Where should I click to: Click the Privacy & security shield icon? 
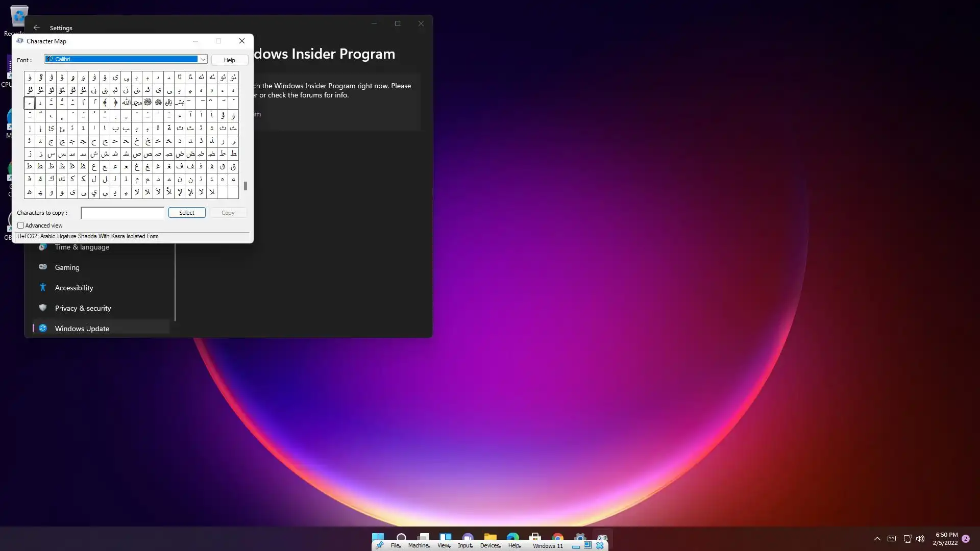pos(43,308)
